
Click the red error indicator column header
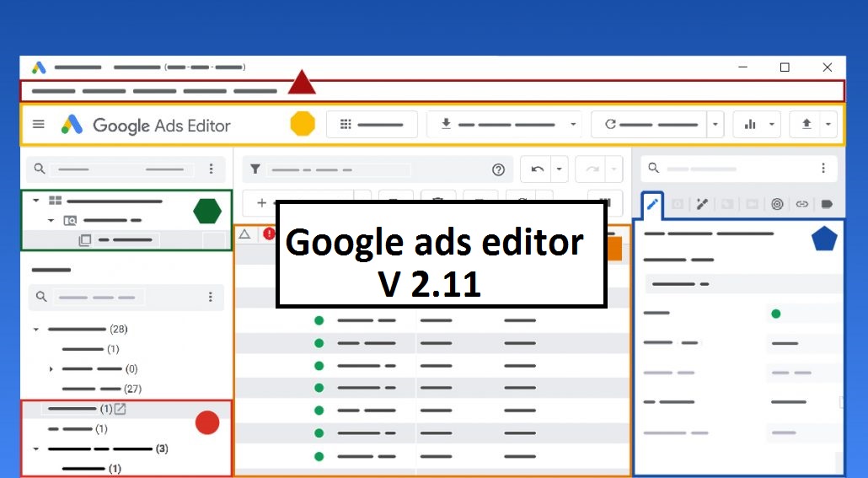[x=269, y=234]
